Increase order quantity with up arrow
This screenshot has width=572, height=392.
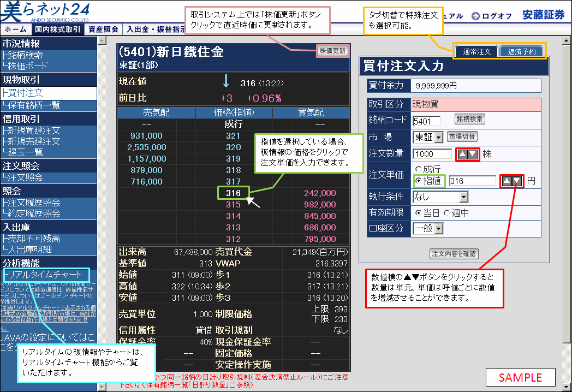pos(462,155)
